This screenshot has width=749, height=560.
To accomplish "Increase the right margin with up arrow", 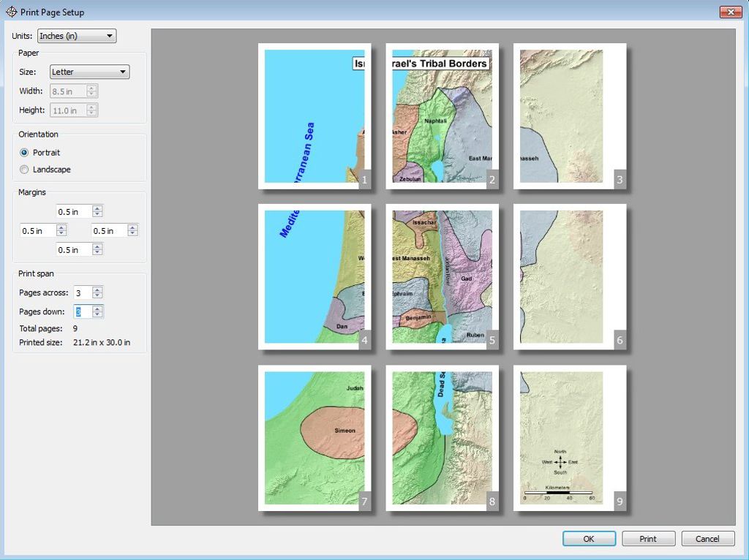I will click(133, 227).
